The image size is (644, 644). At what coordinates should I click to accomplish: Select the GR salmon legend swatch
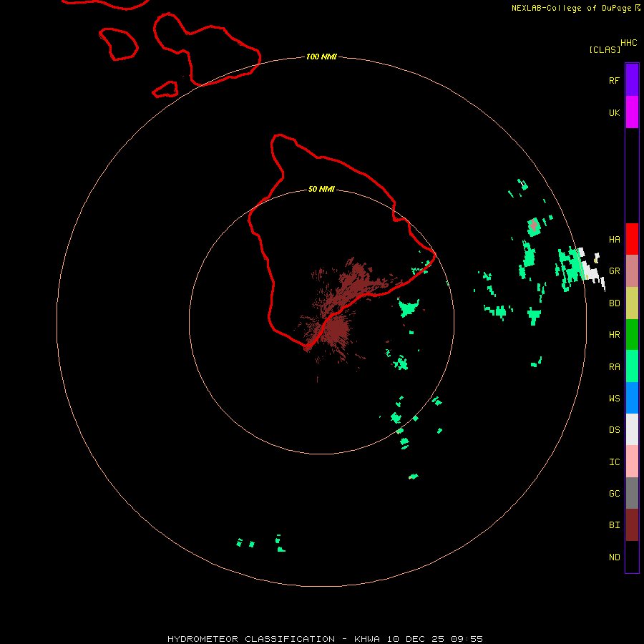(x=632, y=271)
